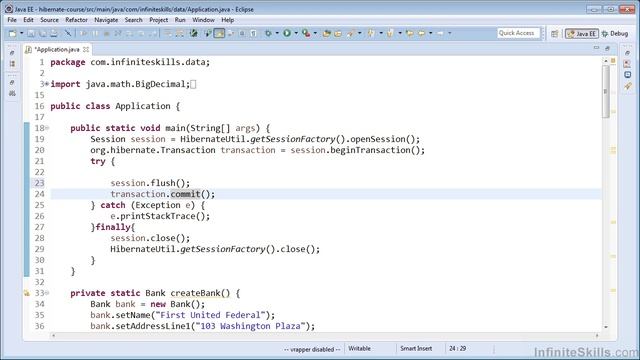The image size is (640, 360).
Task: Open the Run launch dropdown arrow
Action: click(296, 33)
